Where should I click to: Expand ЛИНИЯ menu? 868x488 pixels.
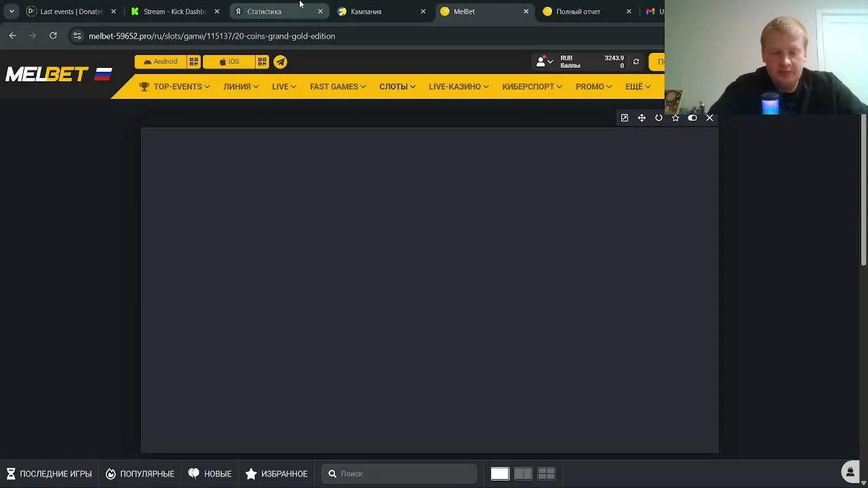click(241, 87)
